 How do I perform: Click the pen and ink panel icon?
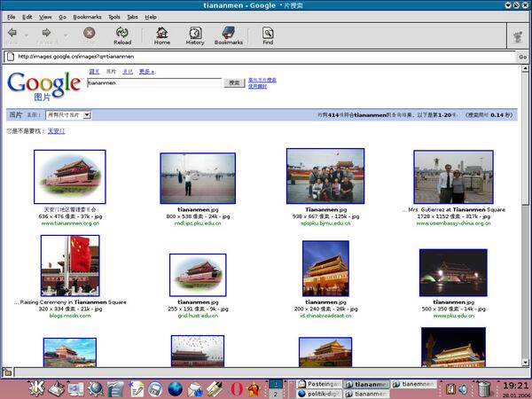click(215, 389)
